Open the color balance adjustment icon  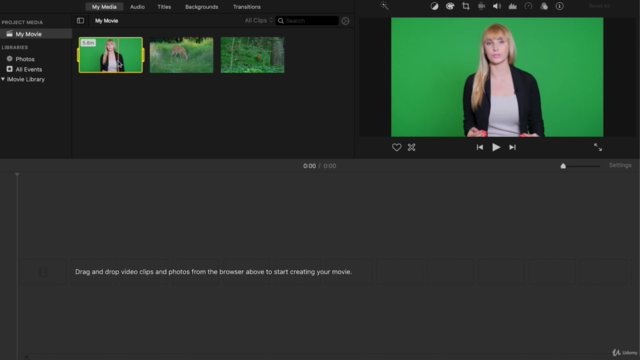click(434, 6)
